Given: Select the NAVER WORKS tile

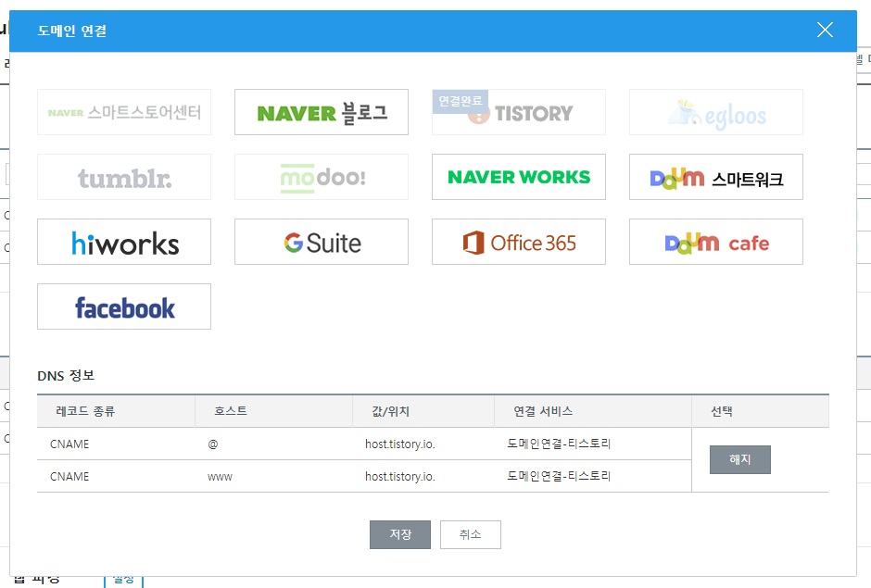Looking at the screenshot, I should pyautogui.click(x=519, y=177).
